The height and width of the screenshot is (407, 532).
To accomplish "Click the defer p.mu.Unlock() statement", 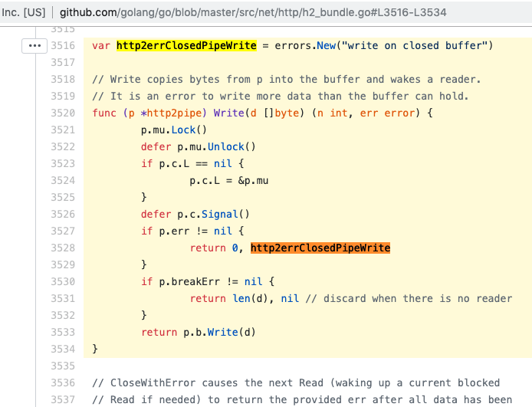I will (198, 146).
